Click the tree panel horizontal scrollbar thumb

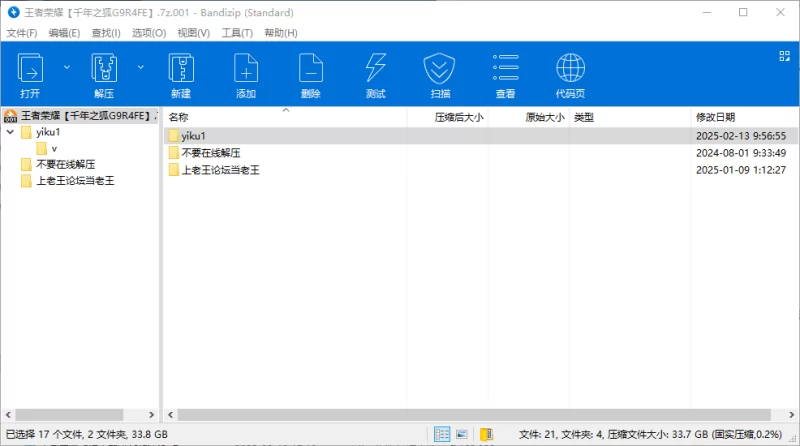[69, 415]
